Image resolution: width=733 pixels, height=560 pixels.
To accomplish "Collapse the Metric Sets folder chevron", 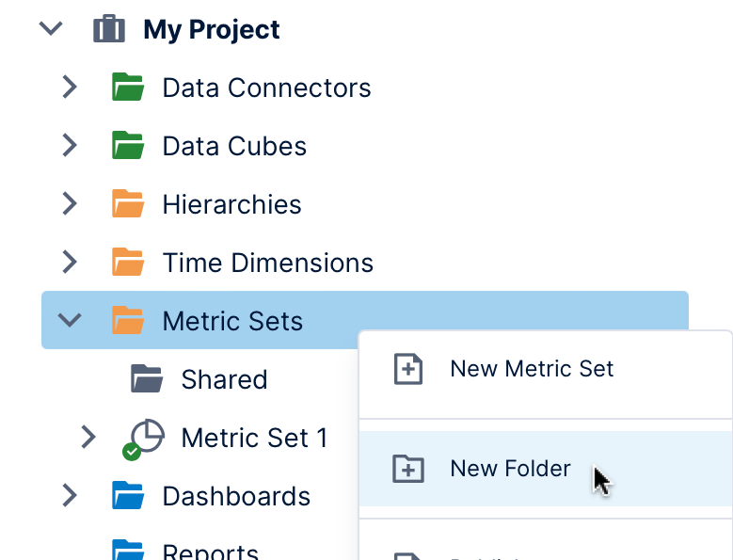I will (x=70, y=320).
